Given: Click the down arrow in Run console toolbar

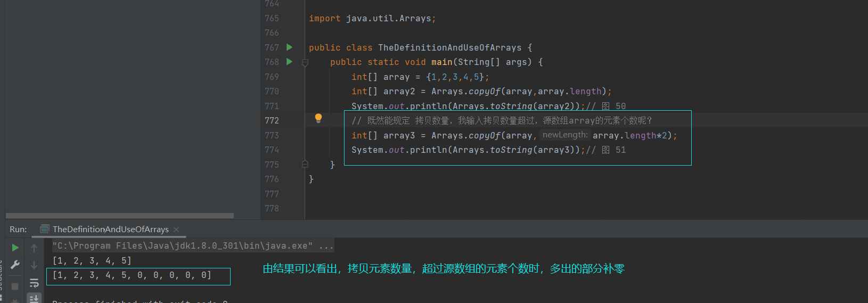Looking at the screenshot, I should click(34, 265).
